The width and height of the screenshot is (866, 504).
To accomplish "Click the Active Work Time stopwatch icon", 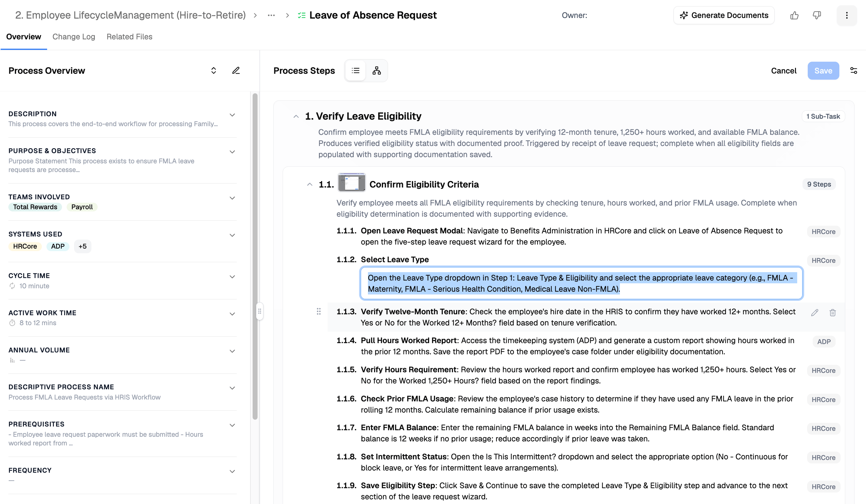I will click(x=12, y=323).
